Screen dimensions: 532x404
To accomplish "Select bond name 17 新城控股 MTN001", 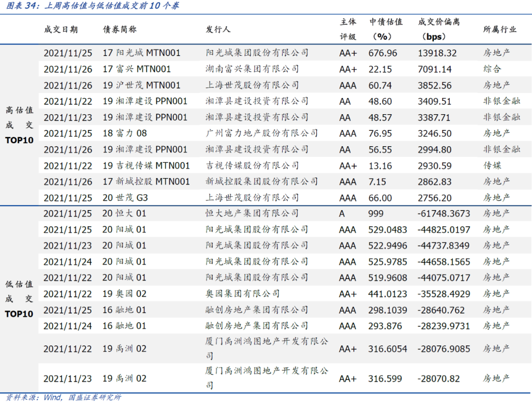I will [146, 182].
